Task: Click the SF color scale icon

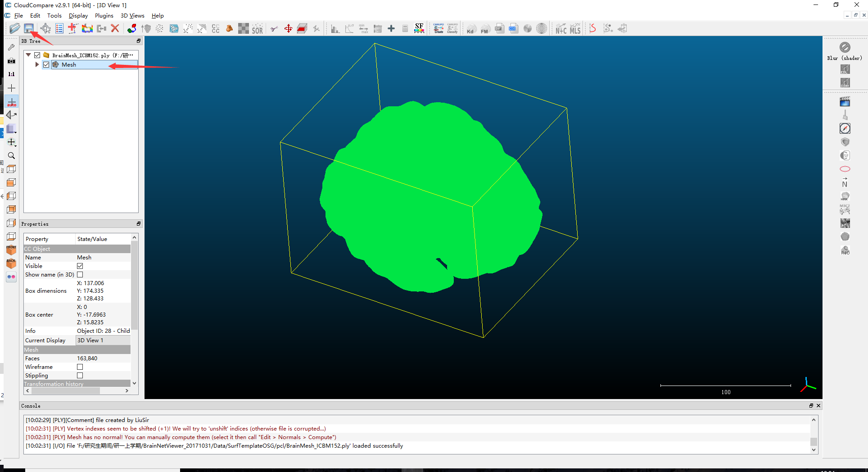Action: [419, 28]
